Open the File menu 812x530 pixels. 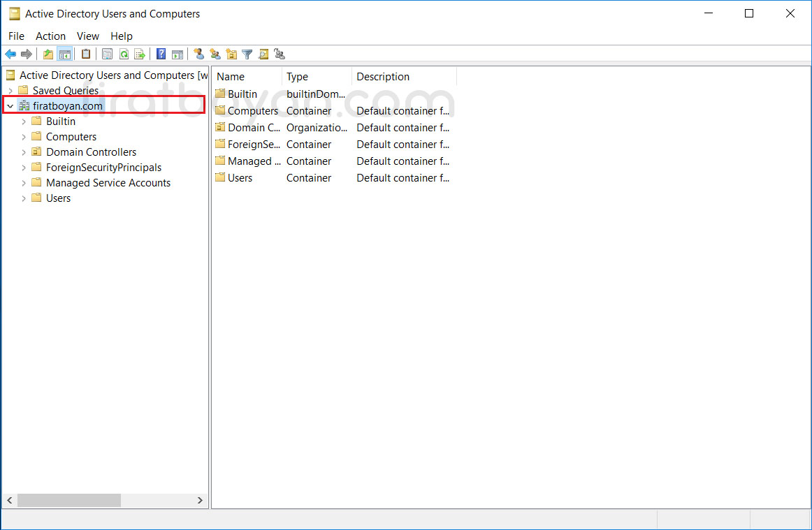coord(16,36)
